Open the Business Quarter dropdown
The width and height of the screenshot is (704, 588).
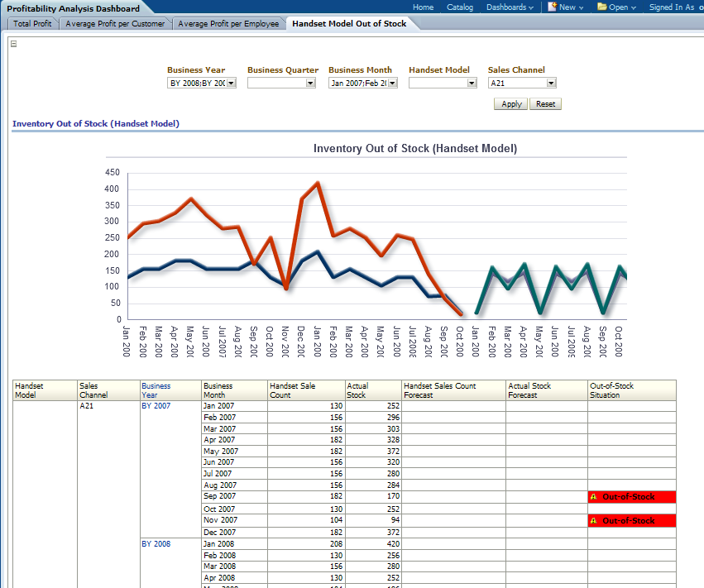coord(311,83)
